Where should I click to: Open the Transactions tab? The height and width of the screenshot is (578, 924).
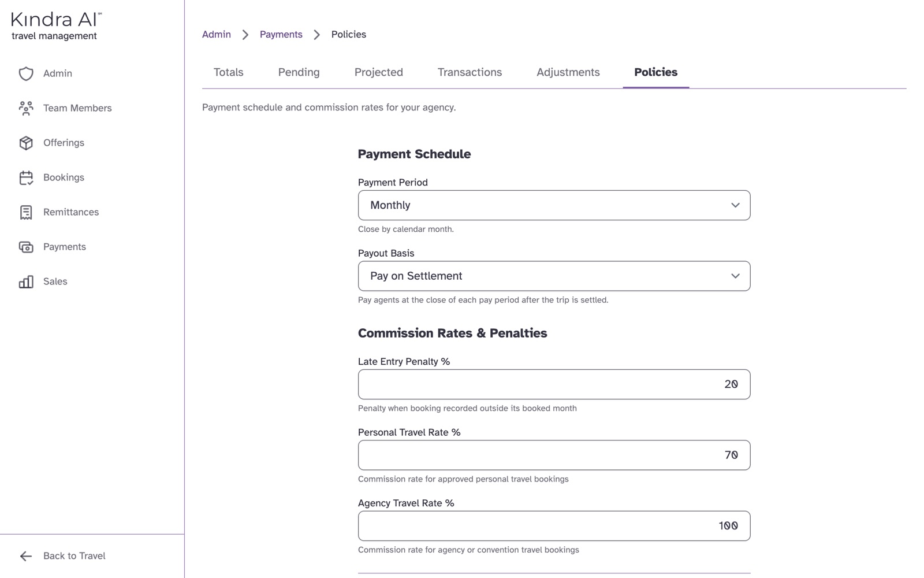point(470,72)
